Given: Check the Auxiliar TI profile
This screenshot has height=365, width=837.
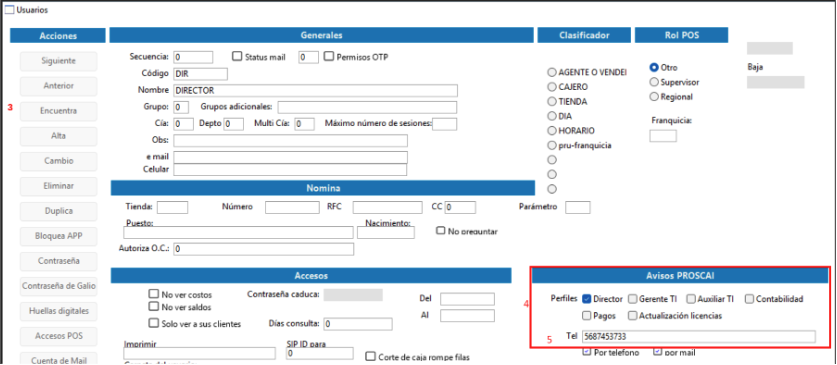Looking at the screenshot, I should coord(691,299).
